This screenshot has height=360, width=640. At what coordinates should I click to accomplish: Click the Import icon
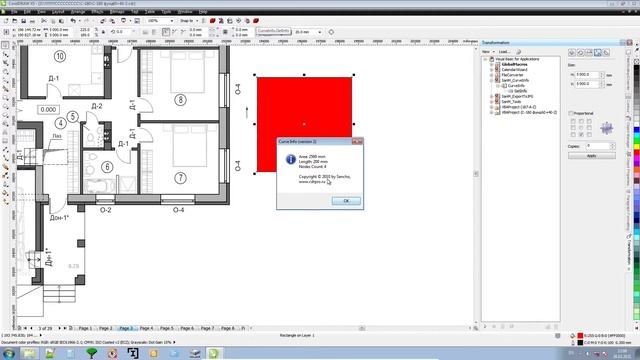pyautogui.click(x=103, y=21)
